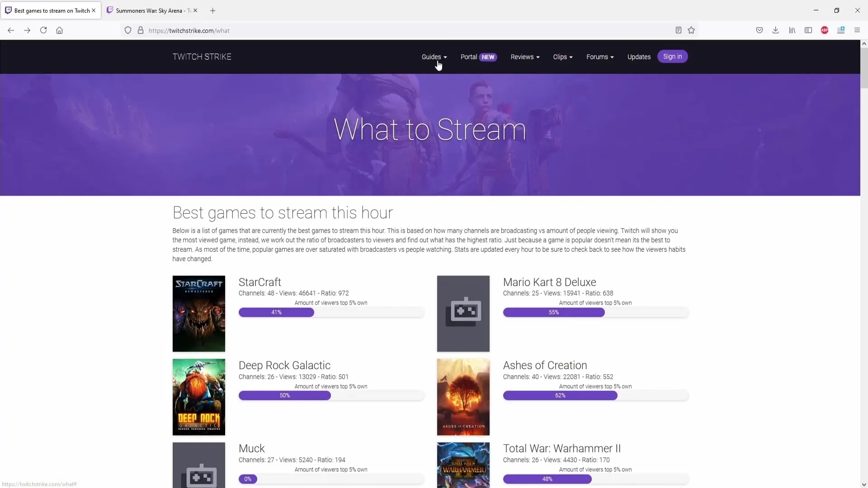Adjust the StarCraft 41% viewers ratio bar
Viewport: 868px width, 488px height.
pos(276,312)
